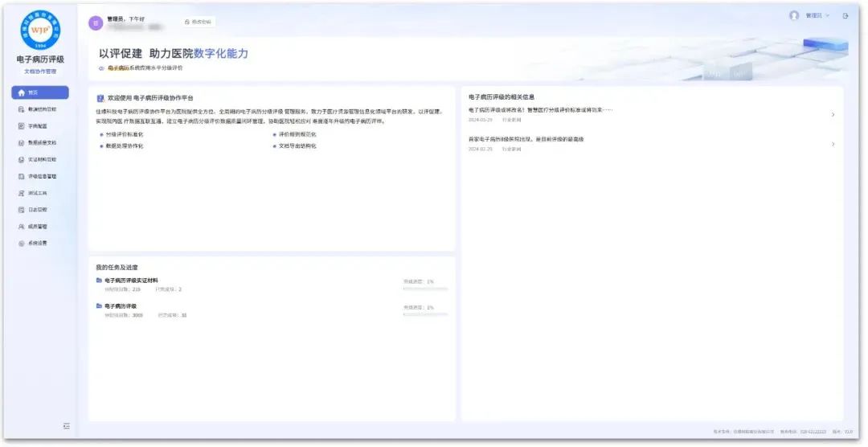Click the 我的任务及进度 heading

click(x=117, y=268)
